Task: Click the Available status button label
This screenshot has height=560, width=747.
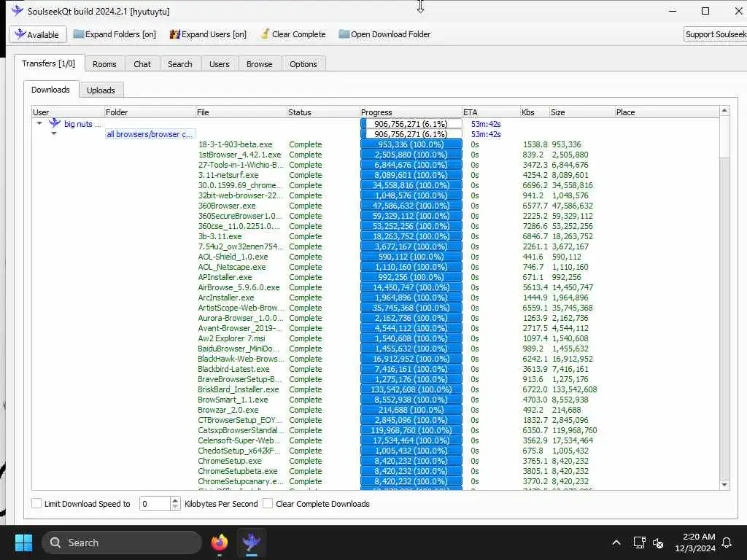Action: pos(43,35)
